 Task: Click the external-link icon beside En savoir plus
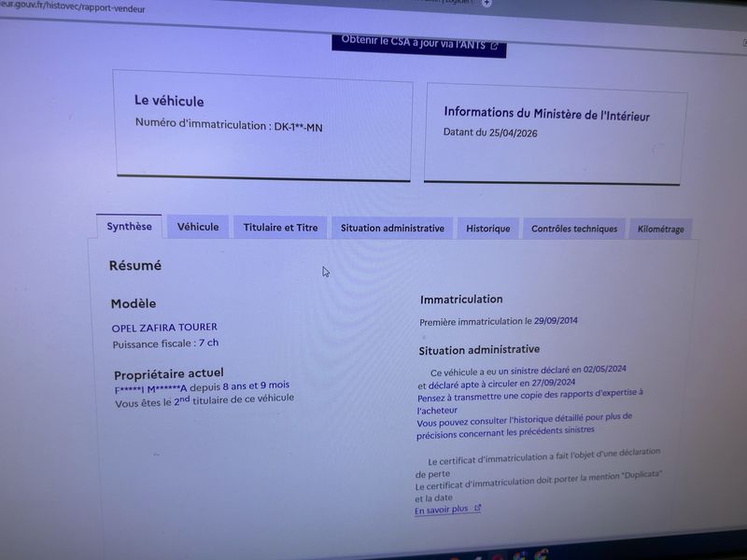(477, 508)
